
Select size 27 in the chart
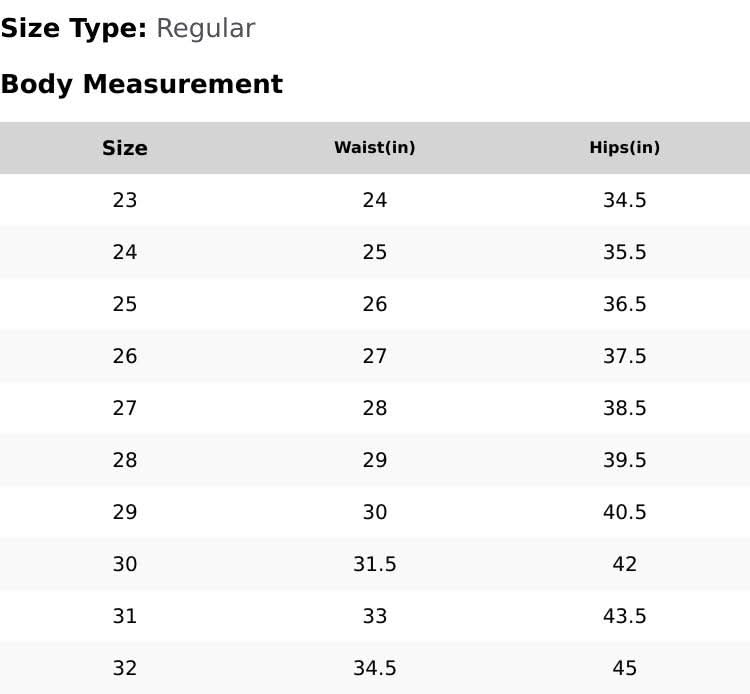pos(124,408)
